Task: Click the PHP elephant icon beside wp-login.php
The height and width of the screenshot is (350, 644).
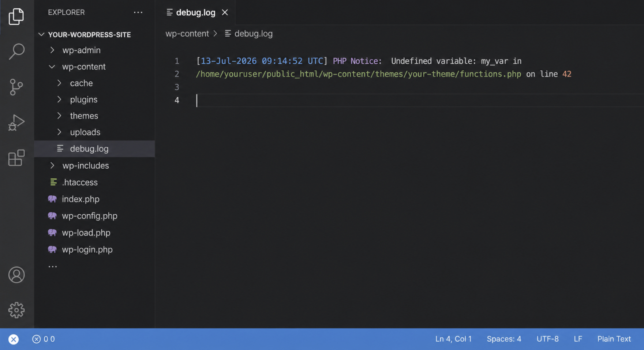Action: 52,249
